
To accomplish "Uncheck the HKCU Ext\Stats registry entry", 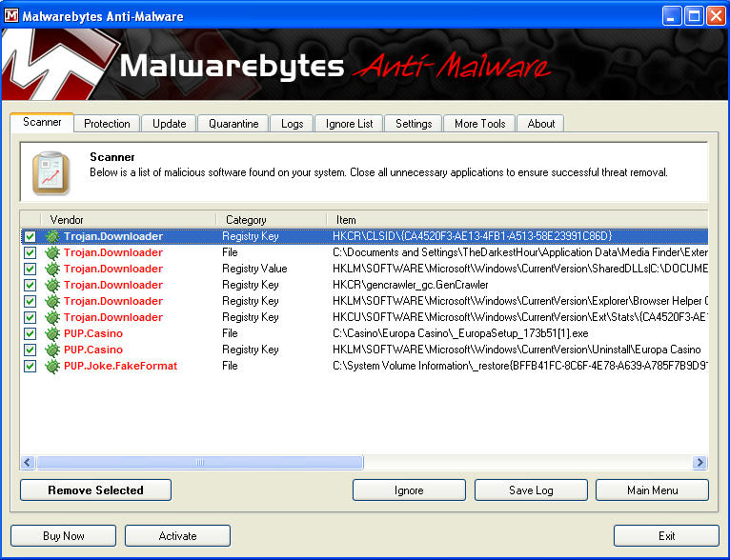I will [x=30, y=317].
